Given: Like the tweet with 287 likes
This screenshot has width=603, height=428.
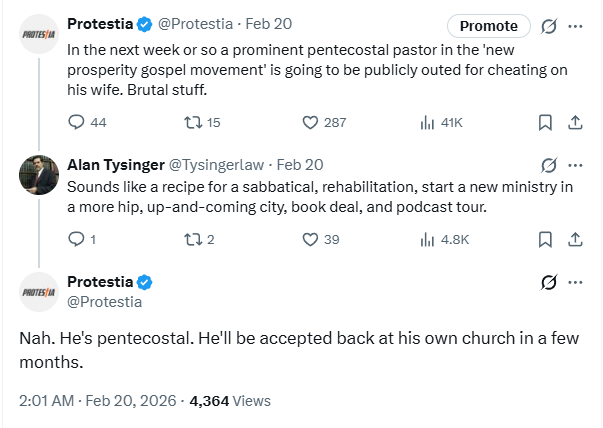Looking at the screenshot, I should [310, 122].
